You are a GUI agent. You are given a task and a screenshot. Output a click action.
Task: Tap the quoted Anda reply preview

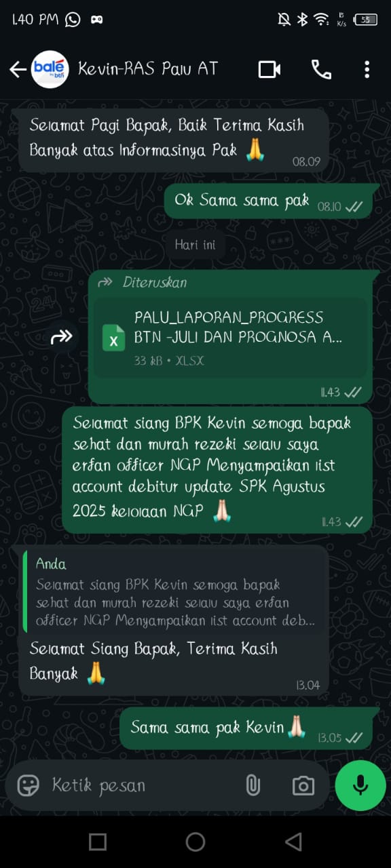(x=173, y=592)
